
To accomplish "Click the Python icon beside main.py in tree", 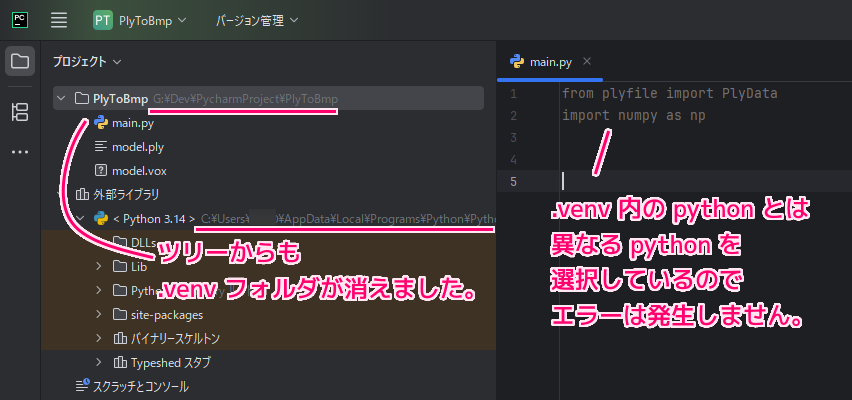I will [x=101, y=123].
